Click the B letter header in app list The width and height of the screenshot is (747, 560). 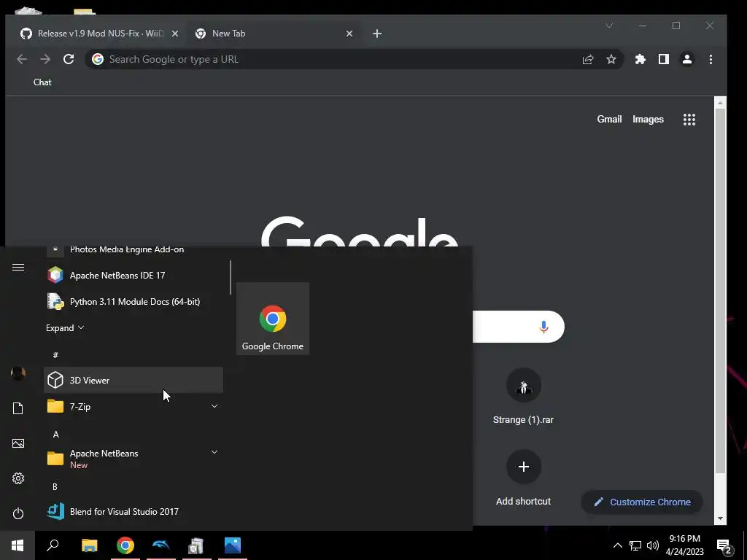55,486
